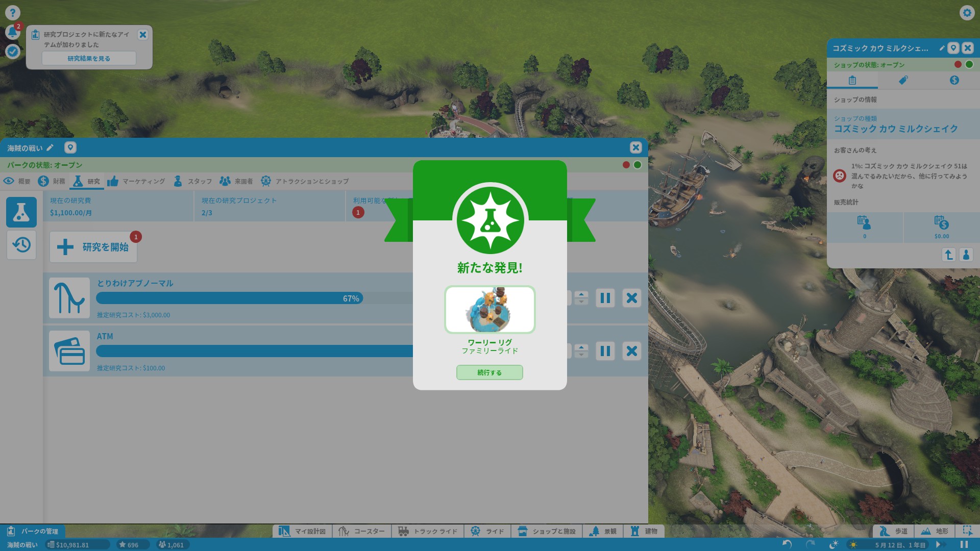980x551 pixels.
Task: Rename shop with the pencil icon
Action: click(942, 48)
